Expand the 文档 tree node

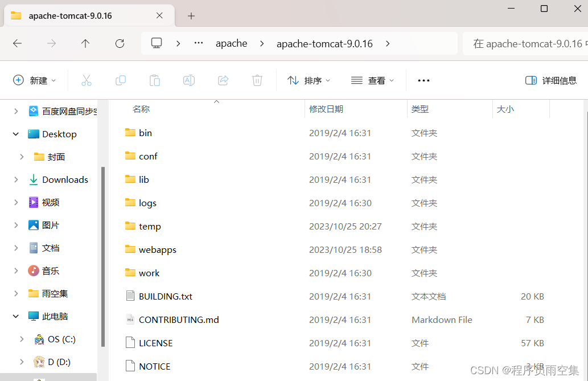[x=16, y=248]
